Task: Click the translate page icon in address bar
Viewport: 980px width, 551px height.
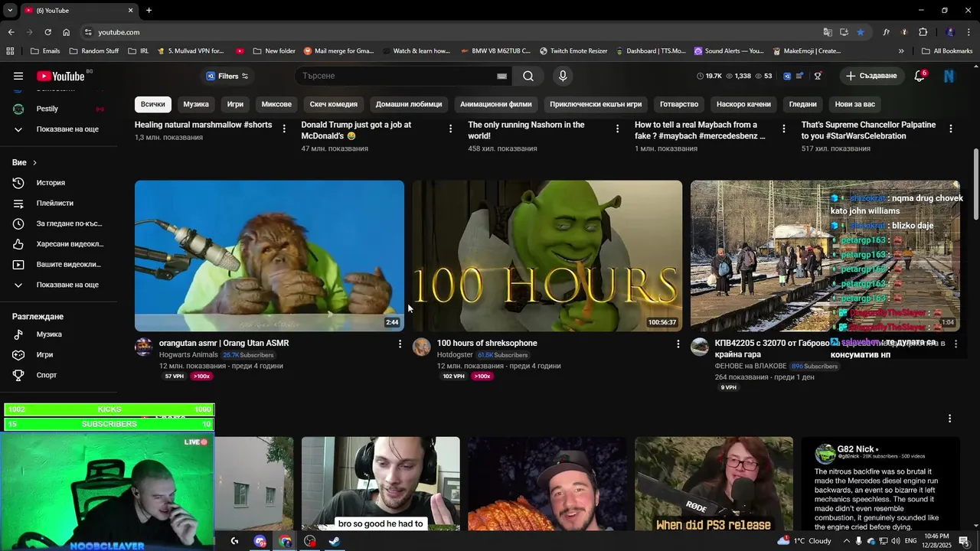Action: click(828, 32)
